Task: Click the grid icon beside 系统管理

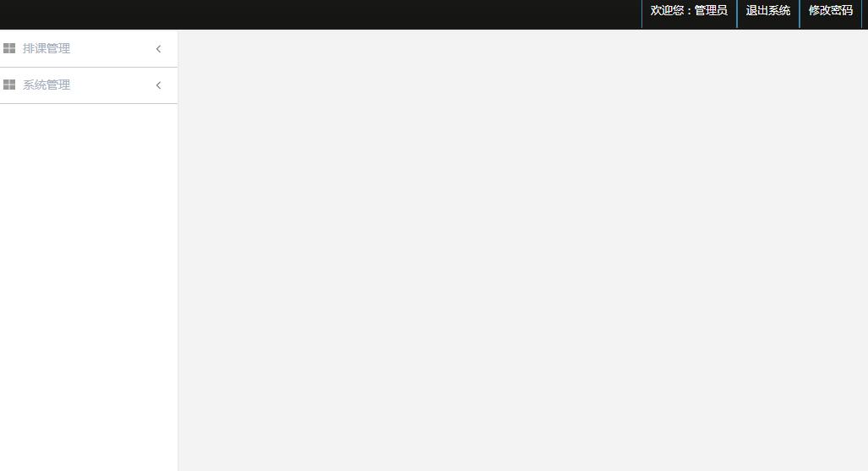Action: coord(9,85)
